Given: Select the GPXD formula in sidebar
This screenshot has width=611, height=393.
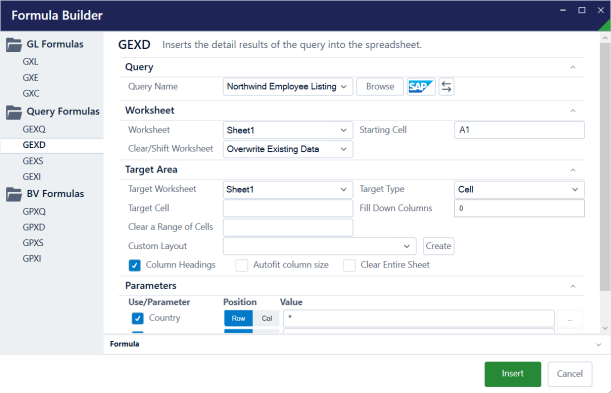Looking at the screenshot, I should pos(34,227).
